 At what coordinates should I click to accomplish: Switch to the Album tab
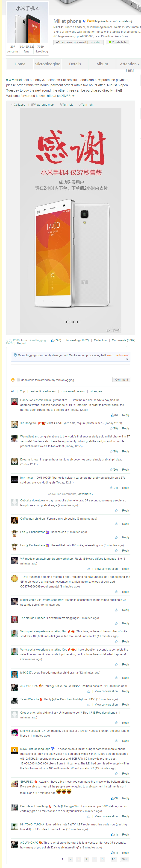point(102,64)
